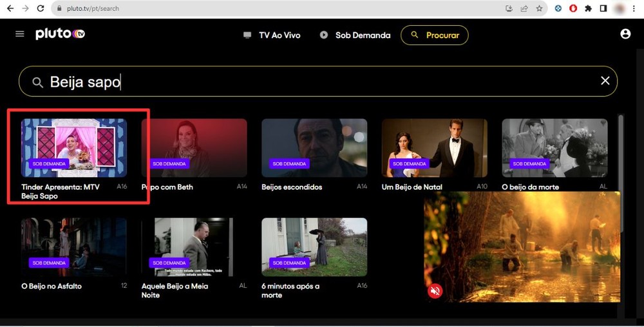Click the magnifier icon inside search field
The image size is (644, 327).
pos(37,82)
